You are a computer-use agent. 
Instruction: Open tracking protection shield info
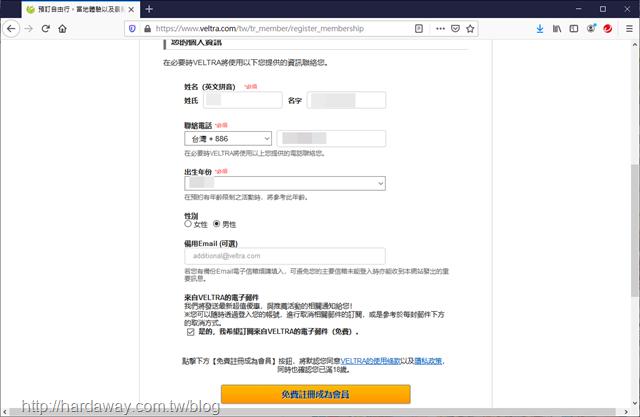pyautogui.click(x=132, y=29)
